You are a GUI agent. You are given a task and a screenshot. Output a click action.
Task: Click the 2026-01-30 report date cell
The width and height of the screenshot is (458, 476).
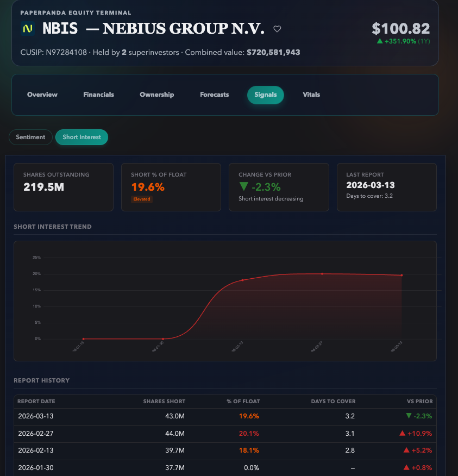(x=36, y=468)
